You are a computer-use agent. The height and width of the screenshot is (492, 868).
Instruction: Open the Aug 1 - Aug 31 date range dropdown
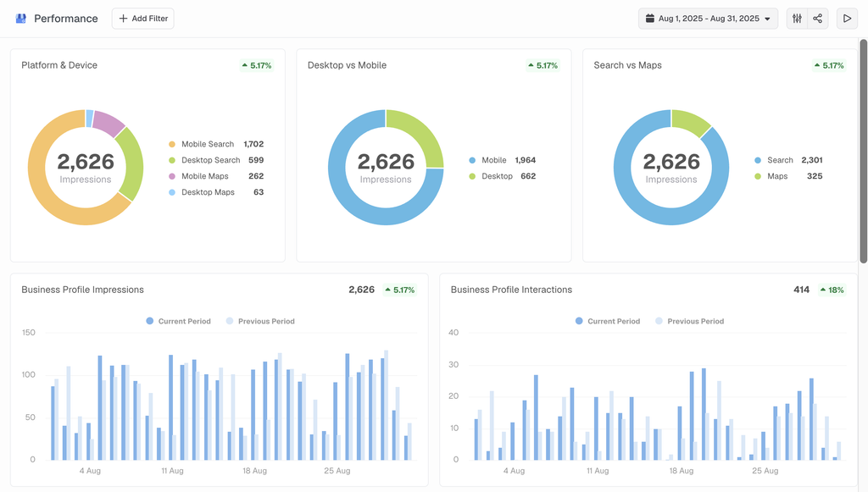[708, 19]
